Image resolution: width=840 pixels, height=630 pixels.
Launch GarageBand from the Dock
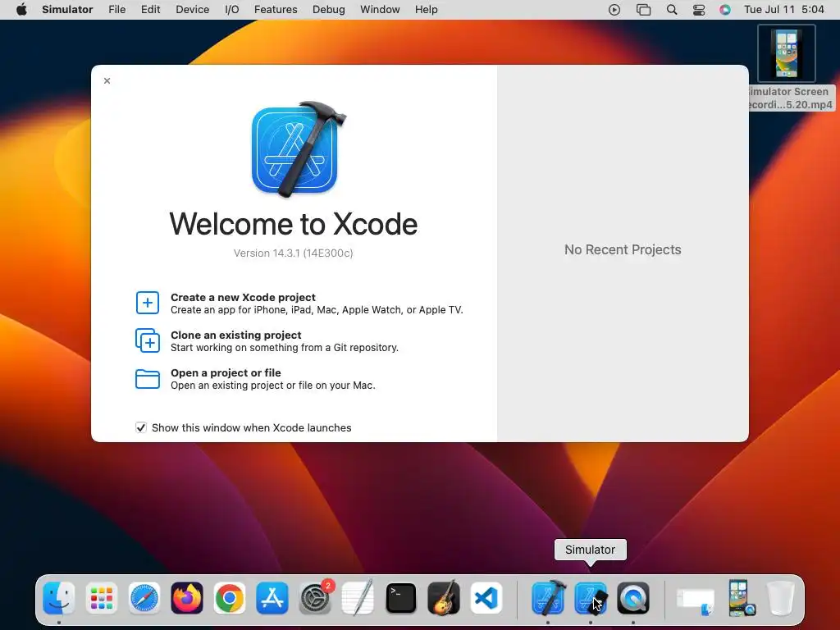444,598
